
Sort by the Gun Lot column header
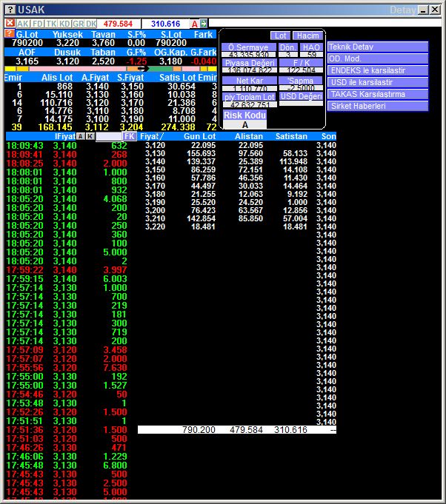pyautogui.click(x=199, y=136)
